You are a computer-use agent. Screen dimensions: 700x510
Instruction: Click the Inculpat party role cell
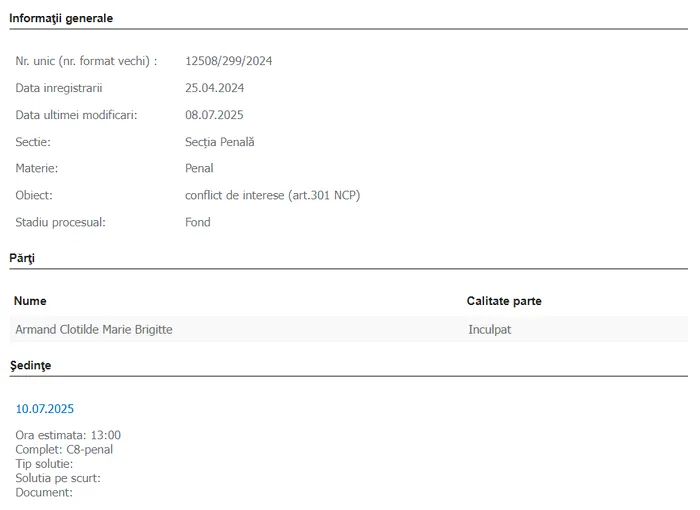tap(490, 330)
